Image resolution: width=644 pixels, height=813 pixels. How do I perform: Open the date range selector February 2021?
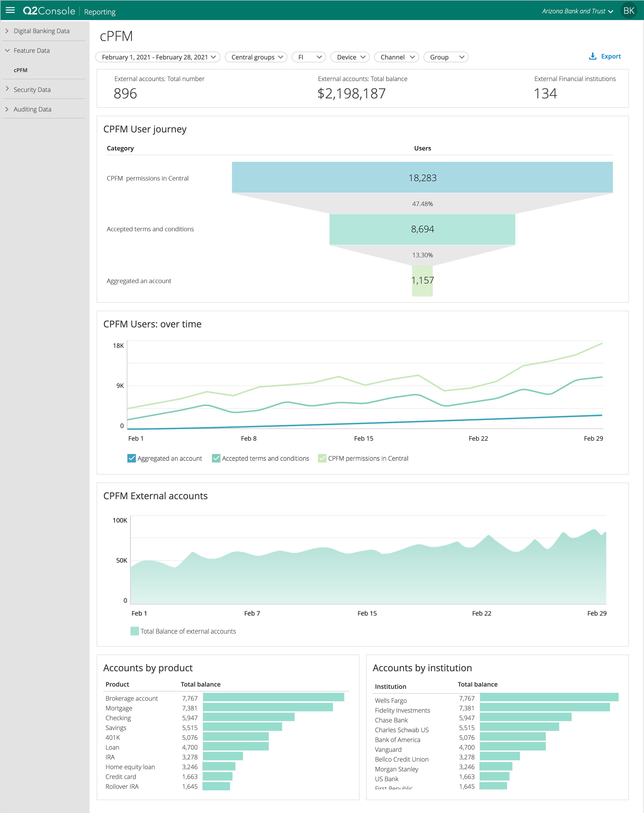point(158,57)
